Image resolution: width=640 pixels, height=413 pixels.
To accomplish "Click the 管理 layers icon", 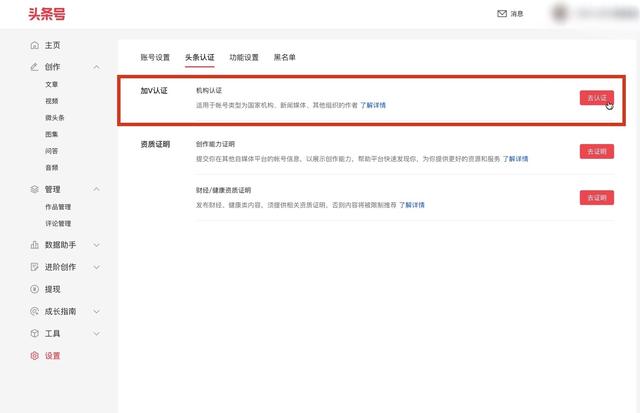I will tap(35, 189).
